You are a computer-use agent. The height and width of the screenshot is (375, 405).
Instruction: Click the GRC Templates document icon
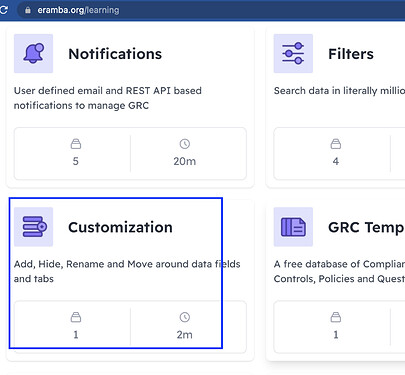pyautogui.click(x=293, y=227)
